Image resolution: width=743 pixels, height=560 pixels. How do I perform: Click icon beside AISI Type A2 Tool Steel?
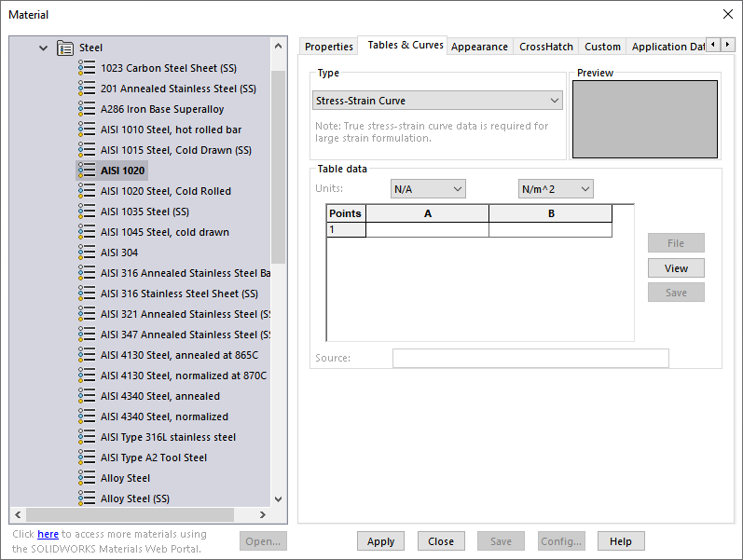[x=87, y=458]
